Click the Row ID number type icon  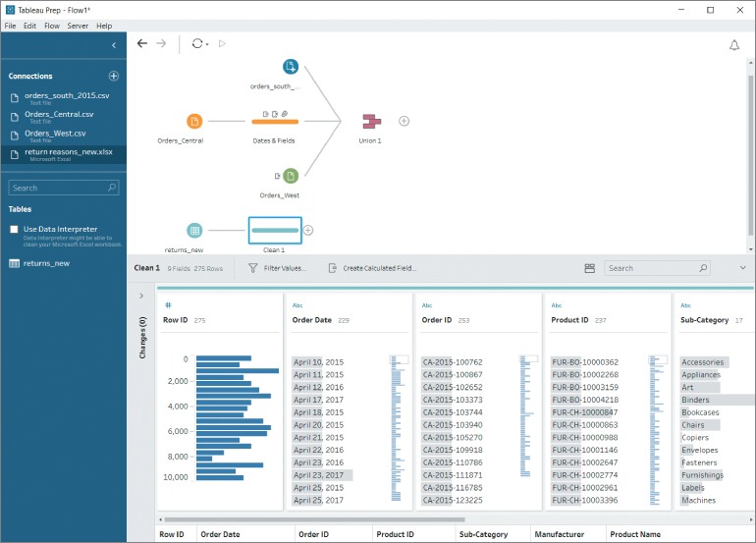pyautogui.click(x=168, y=304)
